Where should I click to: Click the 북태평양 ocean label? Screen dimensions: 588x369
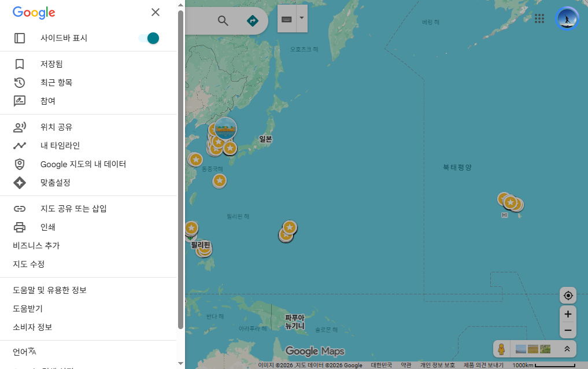[x=457, y=167]
